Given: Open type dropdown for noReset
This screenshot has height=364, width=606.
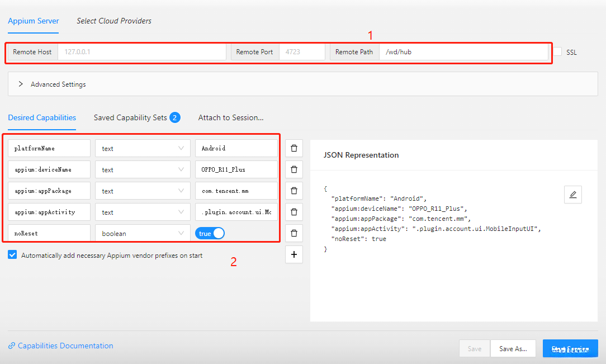Looking at the screenshot, I should tap(143, 233).
